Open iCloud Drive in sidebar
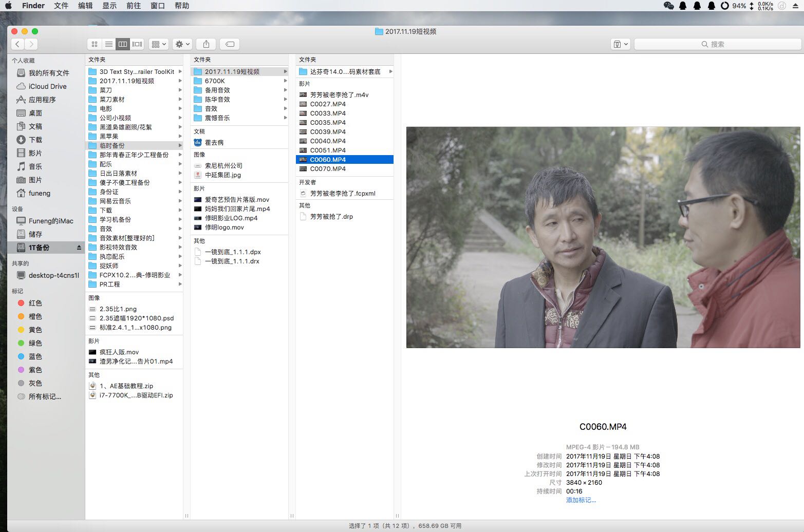The width and height of the screenshot is (804, 532). pos(47,86)
